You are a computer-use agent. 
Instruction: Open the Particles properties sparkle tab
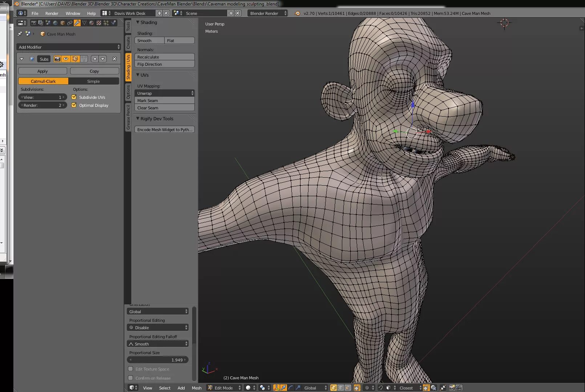[x=106, y=23]
